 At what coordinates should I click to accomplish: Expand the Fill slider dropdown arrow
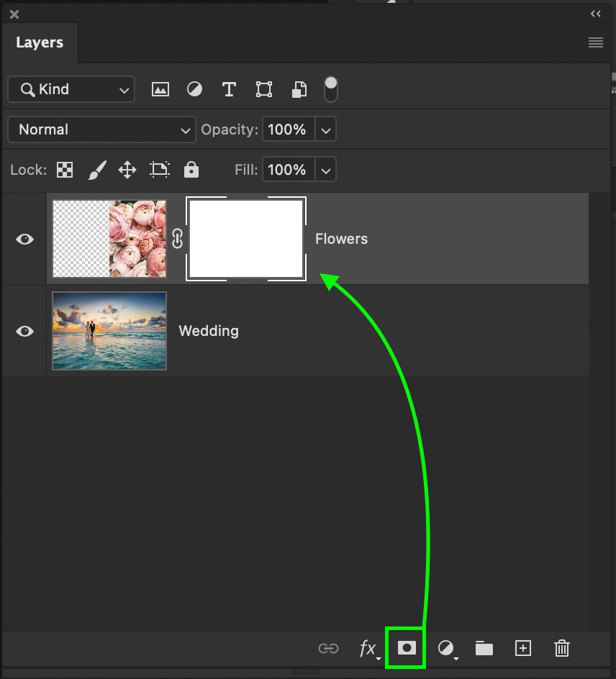point(326,169)
